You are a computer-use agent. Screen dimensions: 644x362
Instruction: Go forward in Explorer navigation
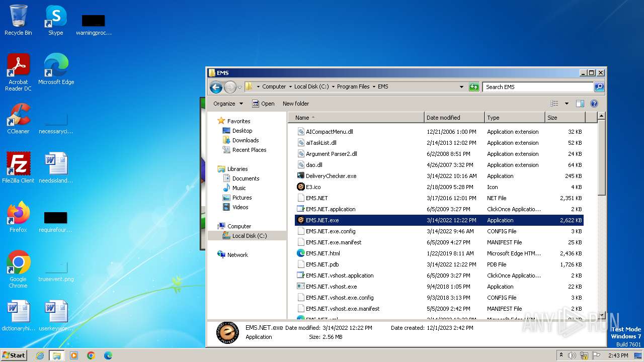[230, 87]
